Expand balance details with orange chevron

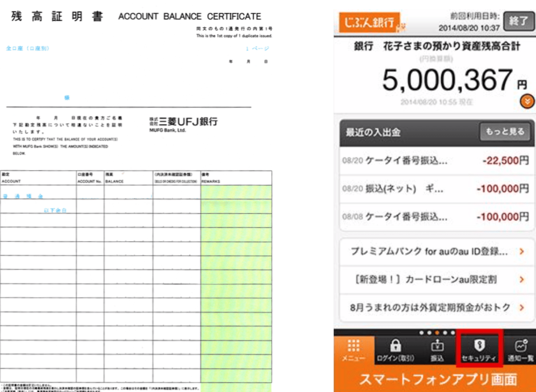click(x=527, y=101)
